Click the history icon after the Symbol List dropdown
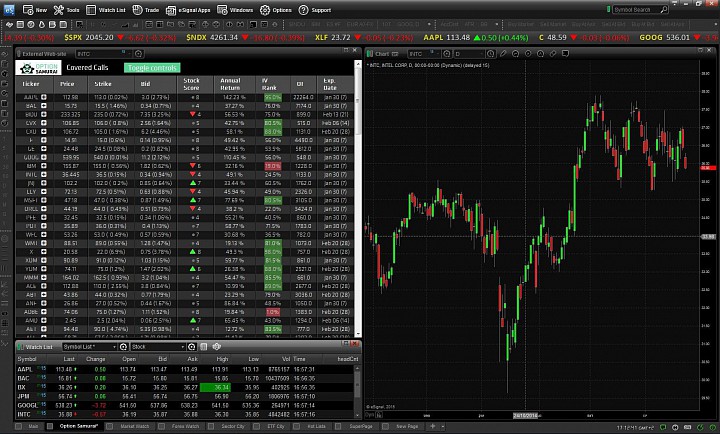 click(x=123, y=347)
